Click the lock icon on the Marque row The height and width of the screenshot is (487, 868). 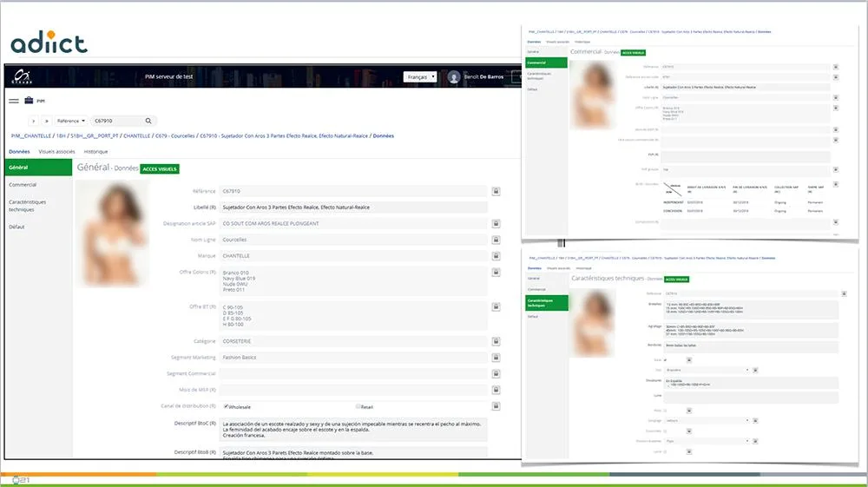point(496,256)
